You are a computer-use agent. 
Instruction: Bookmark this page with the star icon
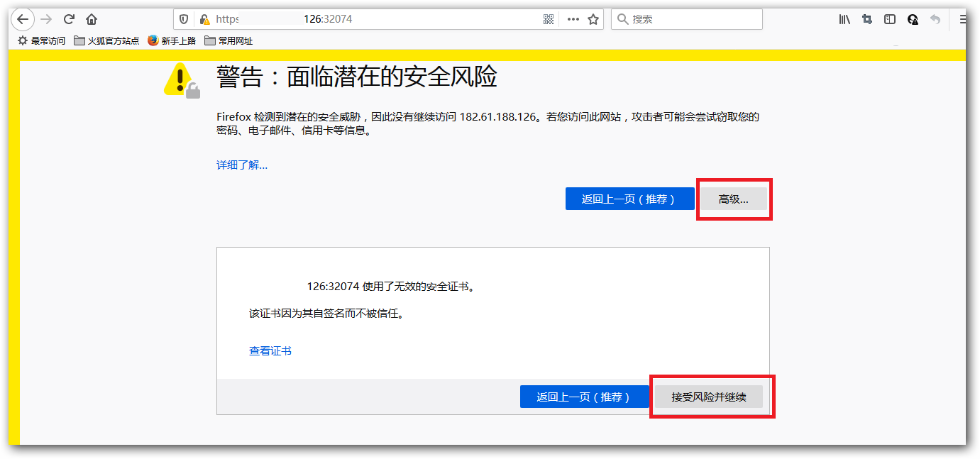coord(593,19)
